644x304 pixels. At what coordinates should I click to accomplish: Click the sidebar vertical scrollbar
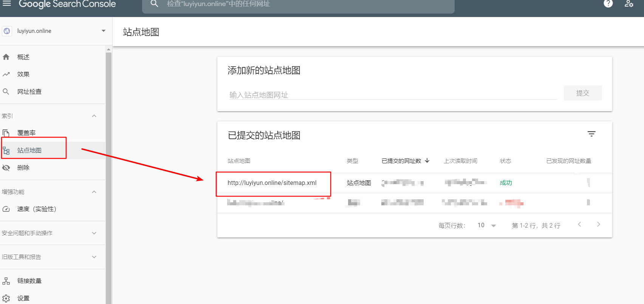[x=109, y=178]
